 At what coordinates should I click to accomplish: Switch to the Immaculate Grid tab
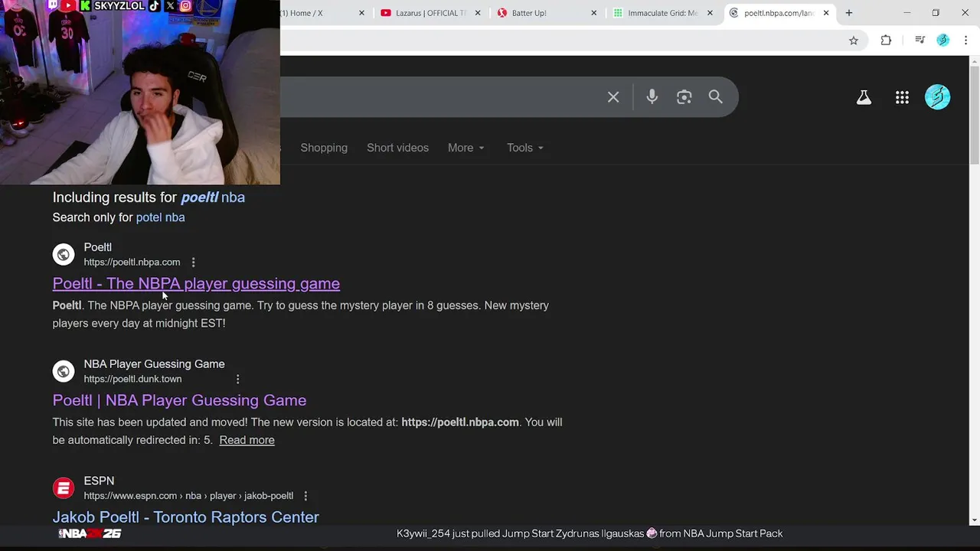[661, 13]
